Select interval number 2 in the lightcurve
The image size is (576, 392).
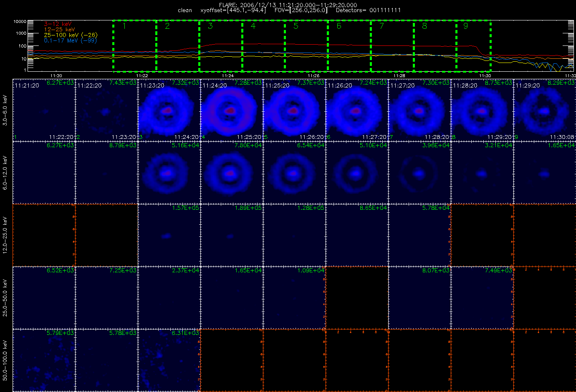(177, 45)
